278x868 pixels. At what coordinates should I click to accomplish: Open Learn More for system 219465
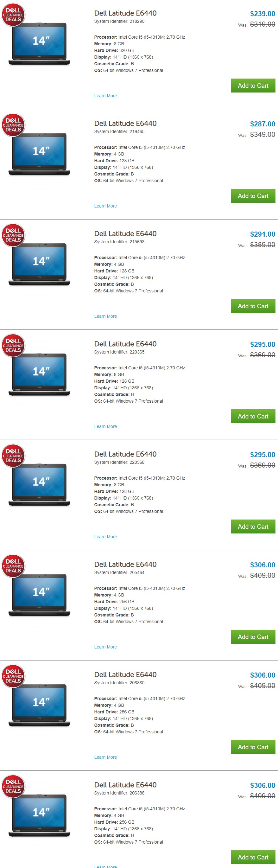105,206
